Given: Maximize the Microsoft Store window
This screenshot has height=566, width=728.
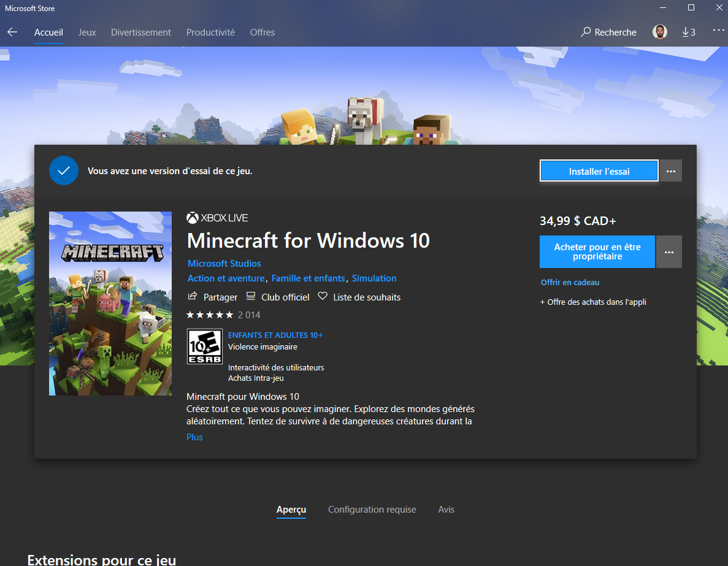Looking at the screenshot, I should coord(691,8).
